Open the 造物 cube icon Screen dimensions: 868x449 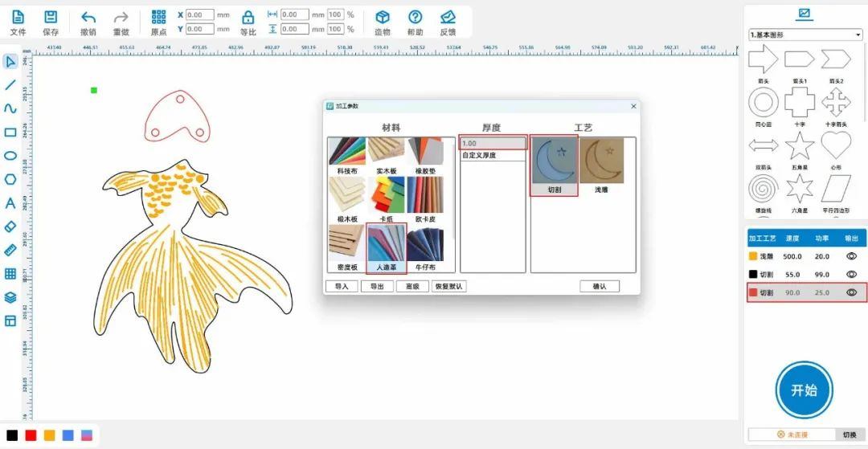[x=383, y=18]
